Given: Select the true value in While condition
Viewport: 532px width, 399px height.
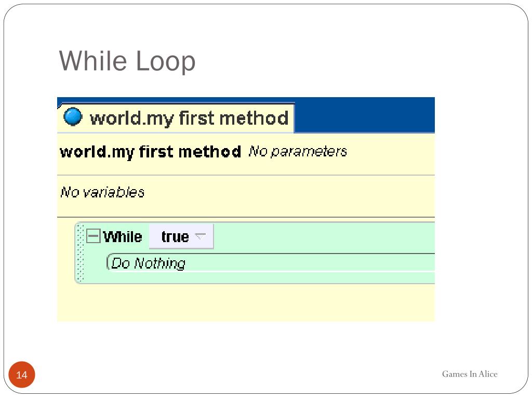Looking at the screenshot, I should coord(175,237).
